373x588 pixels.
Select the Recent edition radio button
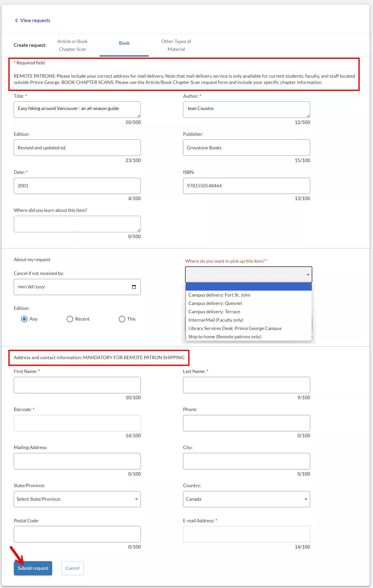70,319
